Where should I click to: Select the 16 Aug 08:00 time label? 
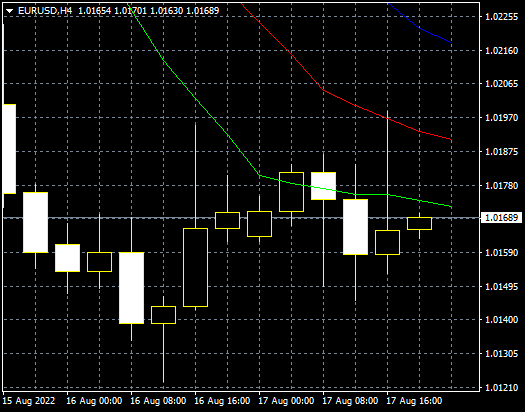tap(158, 401)
